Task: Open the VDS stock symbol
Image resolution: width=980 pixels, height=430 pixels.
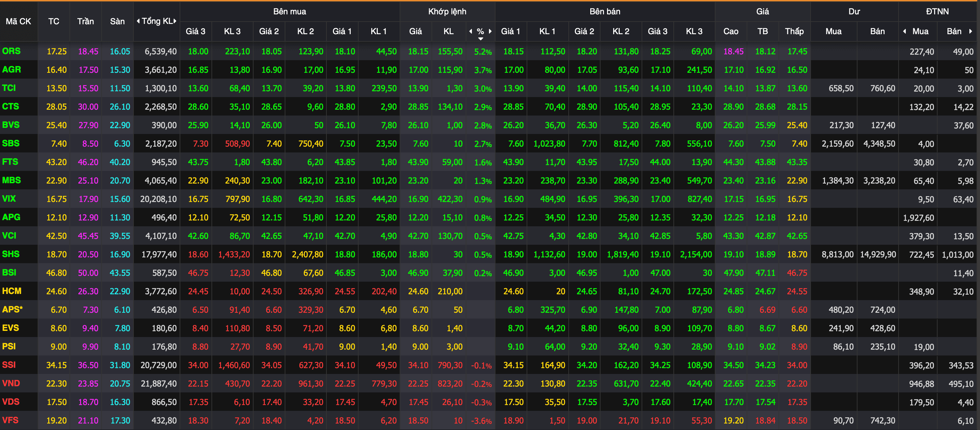Action: tap(11, 402)
